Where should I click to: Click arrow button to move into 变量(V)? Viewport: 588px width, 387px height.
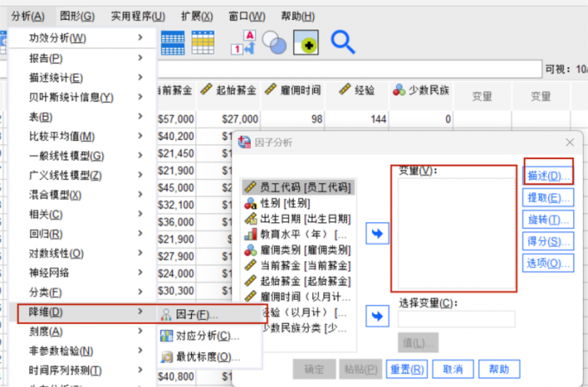(377, 233)
